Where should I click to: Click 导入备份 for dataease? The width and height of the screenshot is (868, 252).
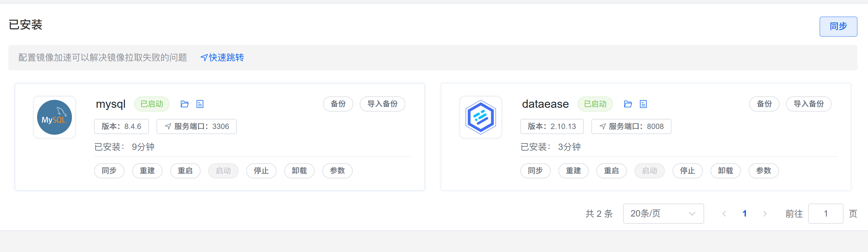(x=808, y=104)
